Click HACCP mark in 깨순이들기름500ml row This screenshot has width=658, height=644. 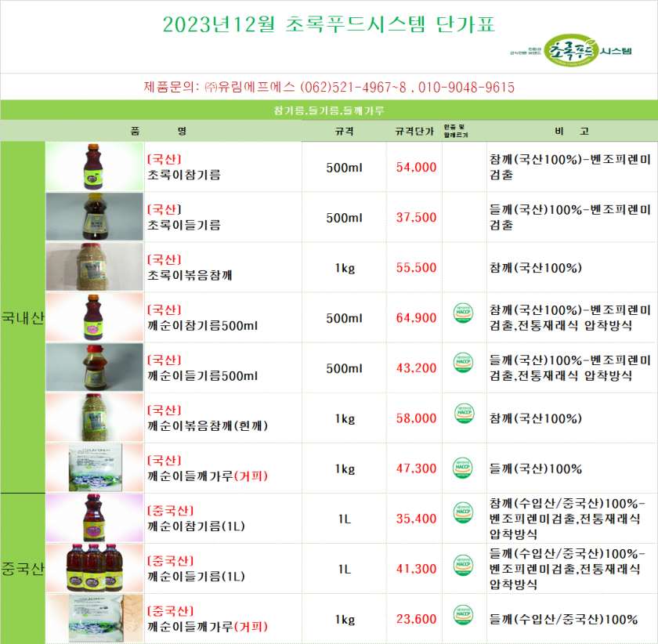point(464,364)
